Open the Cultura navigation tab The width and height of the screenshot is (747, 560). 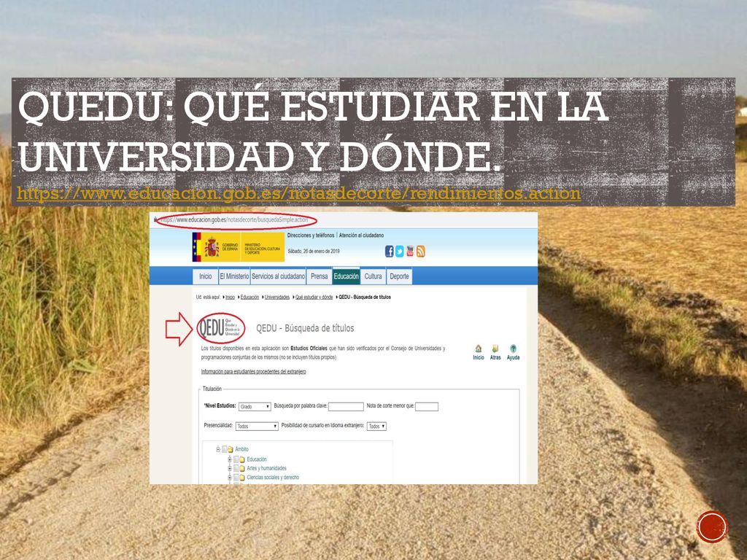coord(373,276)
